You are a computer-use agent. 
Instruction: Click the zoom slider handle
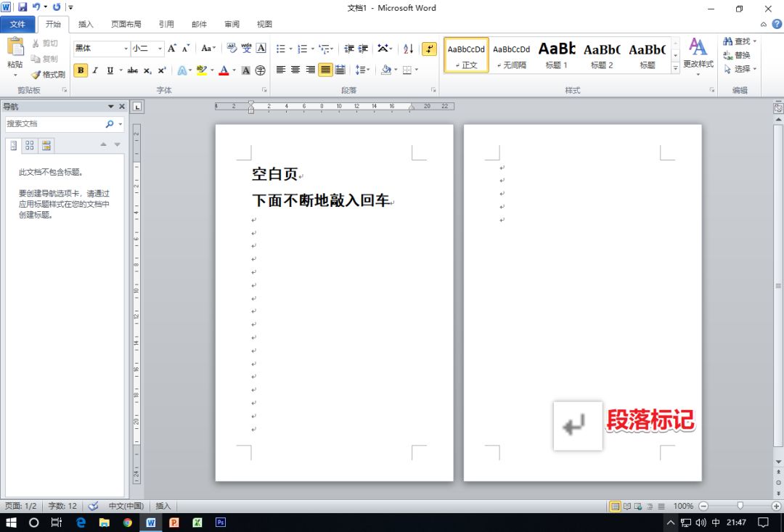740,506
